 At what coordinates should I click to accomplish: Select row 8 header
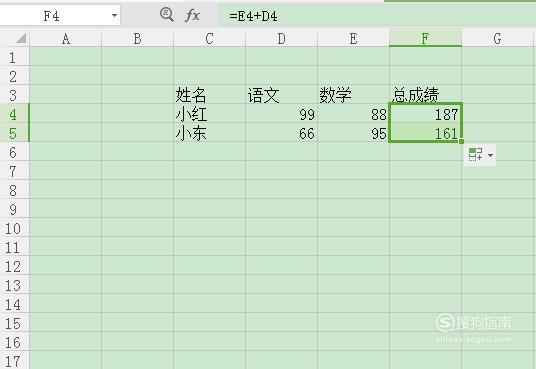coord(14,190)
